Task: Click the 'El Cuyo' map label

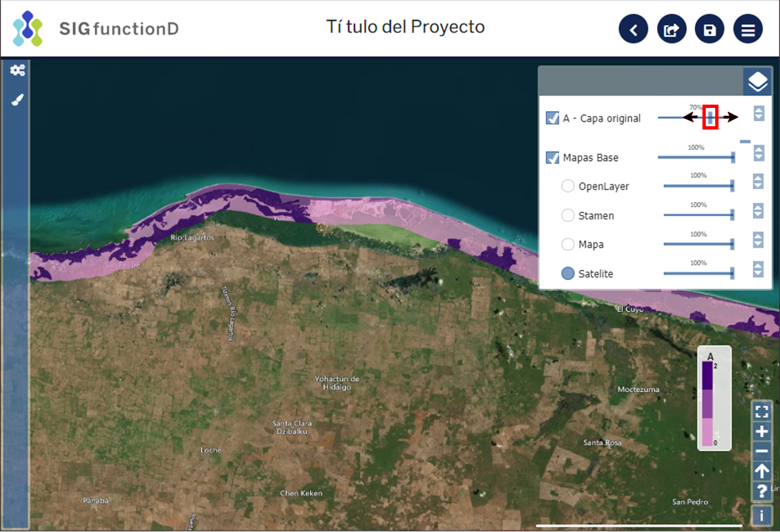Action: click(630, 309)
